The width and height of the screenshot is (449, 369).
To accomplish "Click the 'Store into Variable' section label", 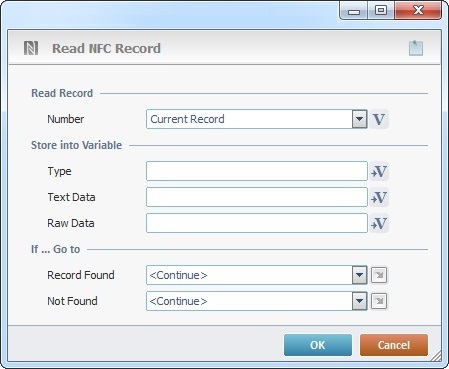I will tap(76, 145).
